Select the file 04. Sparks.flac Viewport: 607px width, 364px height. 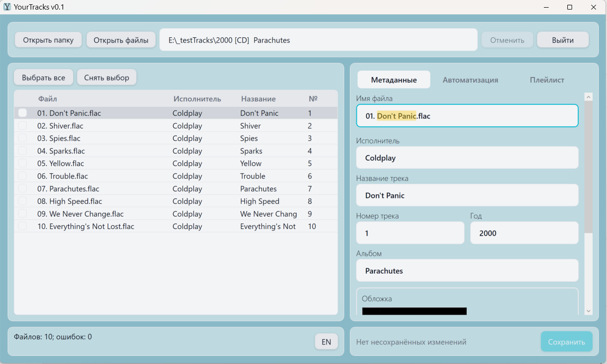point(176,151)
